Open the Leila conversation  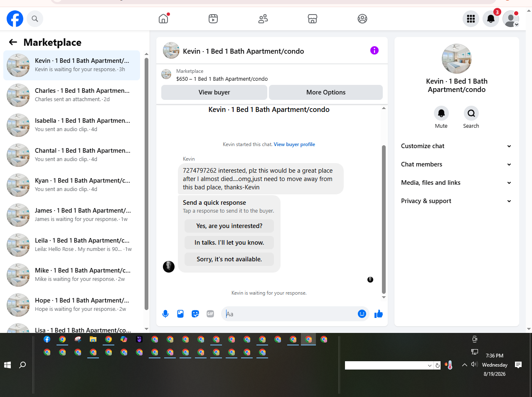coord(72,245)
